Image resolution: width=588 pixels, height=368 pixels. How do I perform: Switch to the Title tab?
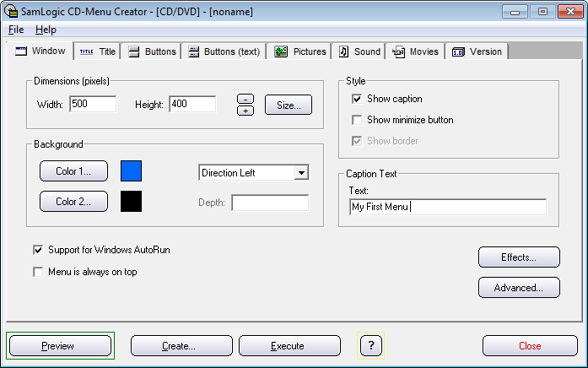point(98,51)
